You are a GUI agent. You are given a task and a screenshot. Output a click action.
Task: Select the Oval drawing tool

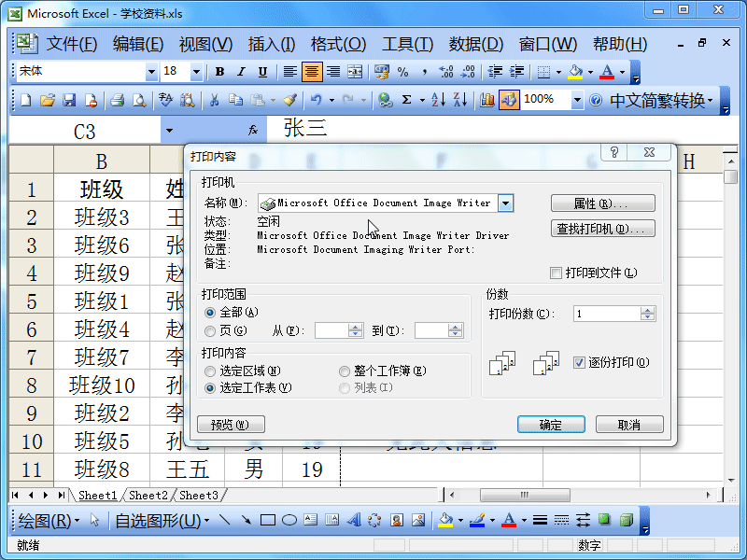(x=289, y=520)
